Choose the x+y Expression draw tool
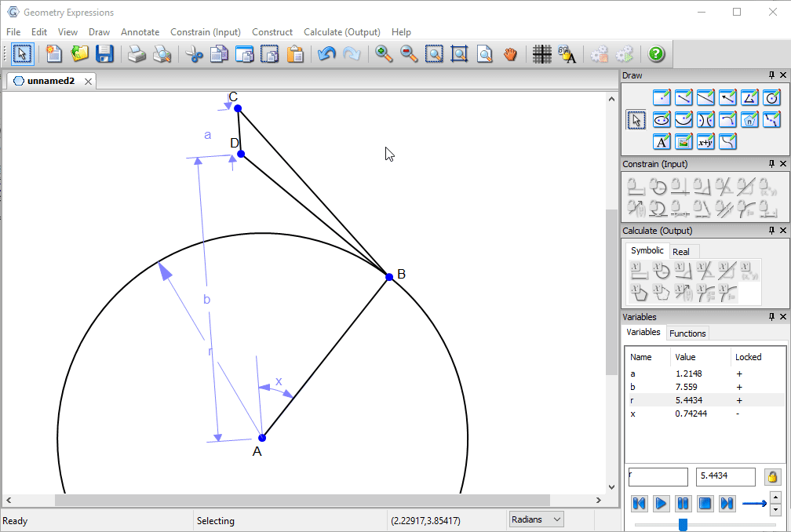 705,142
